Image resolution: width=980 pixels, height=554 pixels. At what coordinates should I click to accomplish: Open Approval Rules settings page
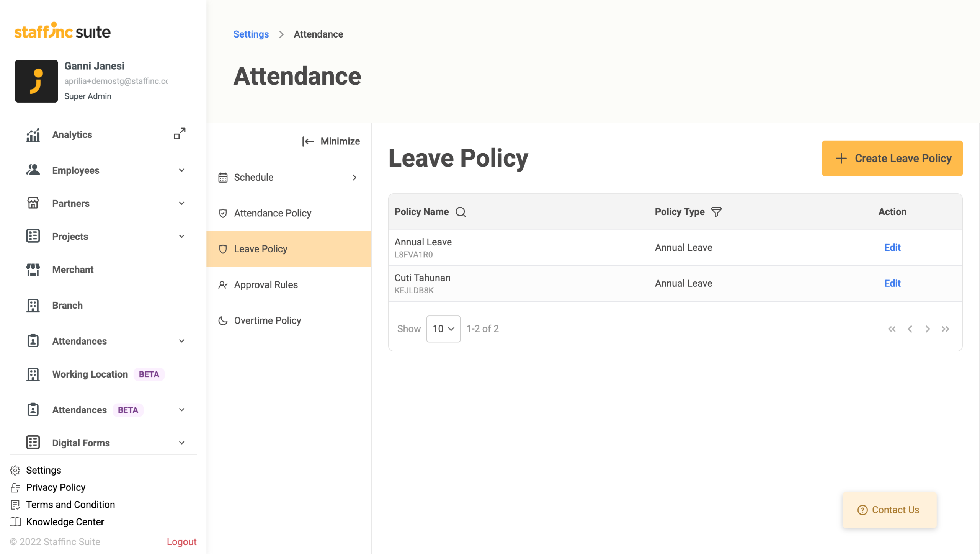[266, 285]
